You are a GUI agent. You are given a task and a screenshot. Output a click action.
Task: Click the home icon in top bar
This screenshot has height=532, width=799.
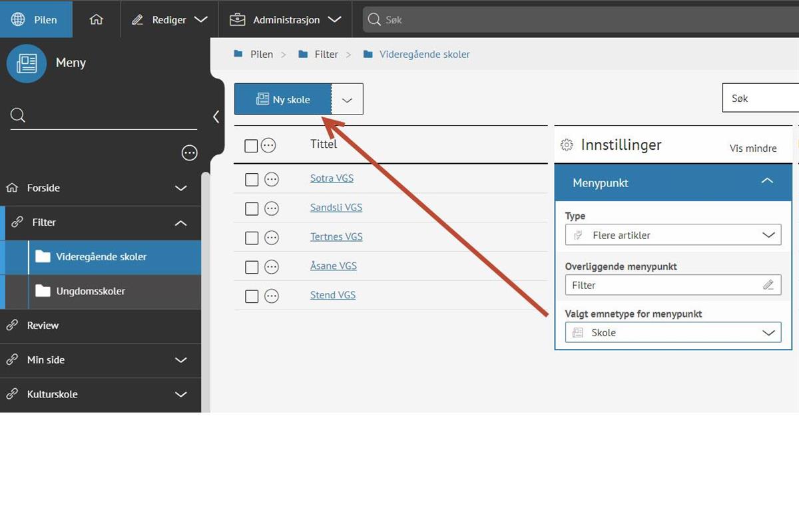[97, 19]
